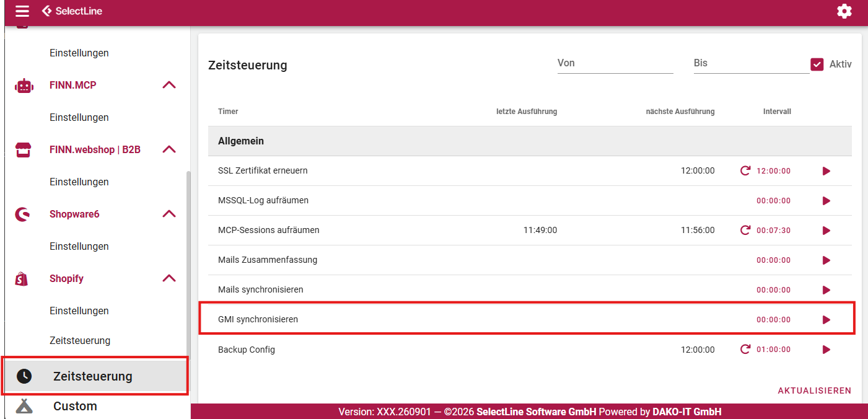868x419 pixels.
Task: Select the MCP-Sessions aufräumen row
Action: [x=530, y=231]
